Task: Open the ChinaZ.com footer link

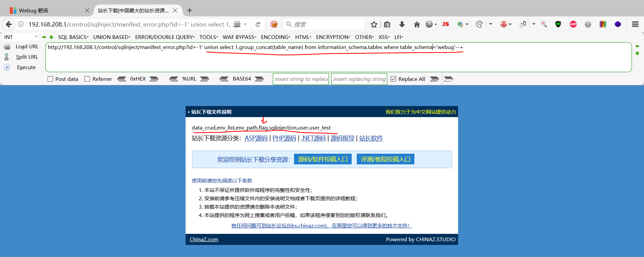Action: (204, 239)
